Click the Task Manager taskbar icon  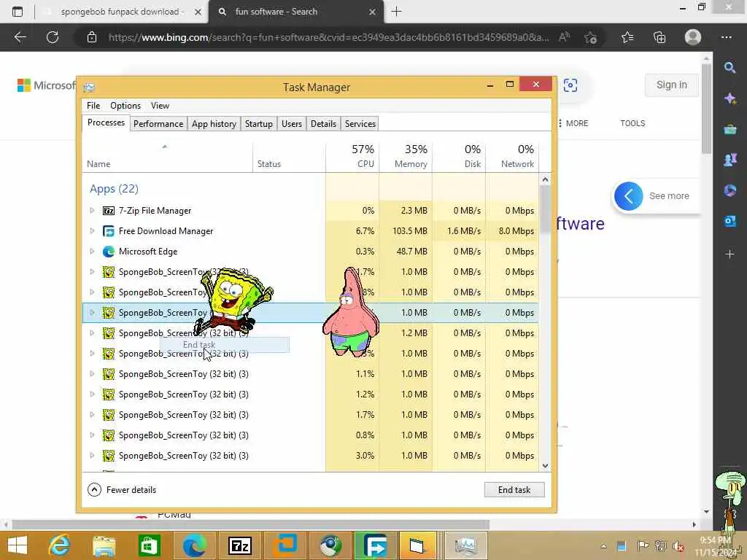(465, 545)
